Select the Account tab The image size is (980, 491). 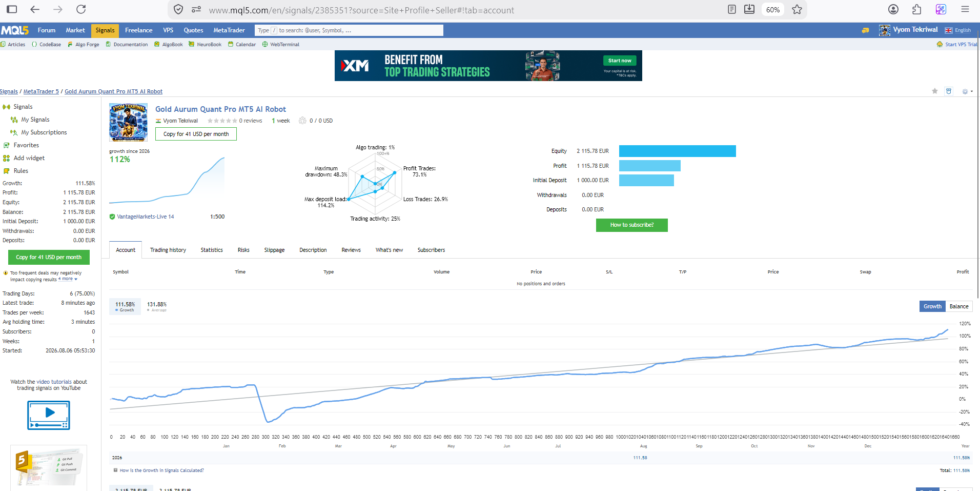[x=126, y=250]
